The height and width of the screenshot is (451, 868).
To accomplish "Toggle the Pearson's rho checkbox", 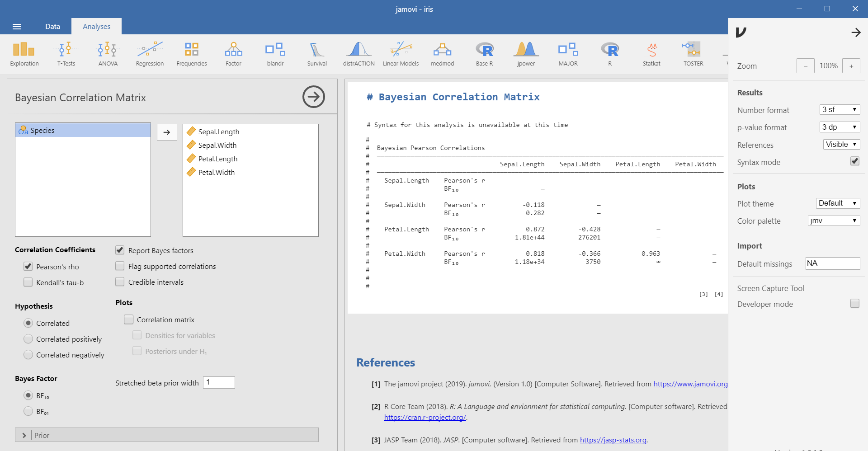I will [28, 267].
